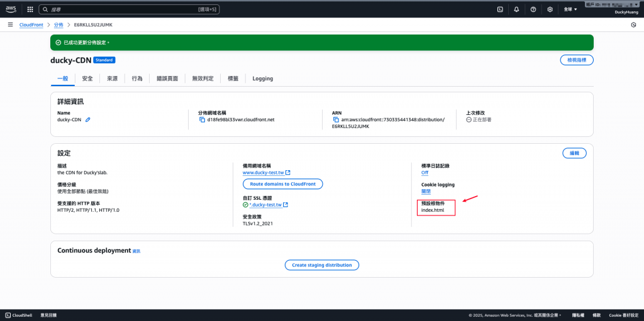644x321 pixels.
Task: Click the 編輯 settings button
Action: 574,153
